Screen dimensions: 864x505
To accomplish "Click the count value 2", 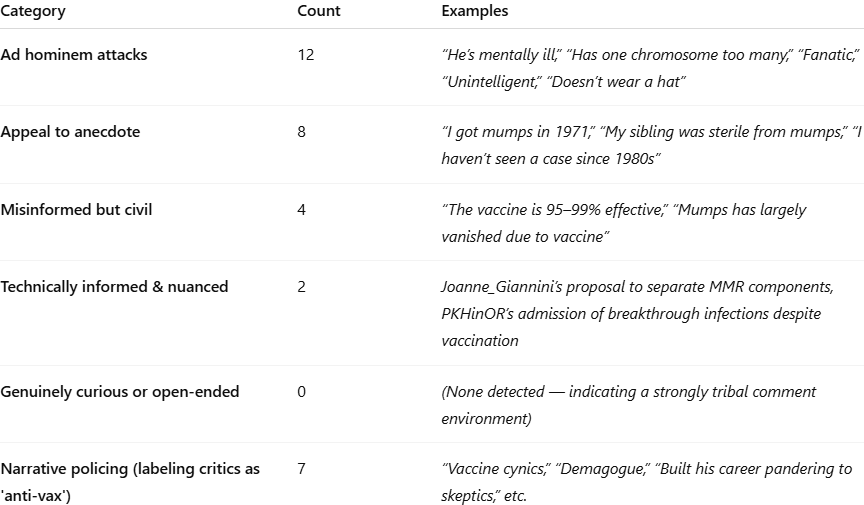I will click(302, 287).
